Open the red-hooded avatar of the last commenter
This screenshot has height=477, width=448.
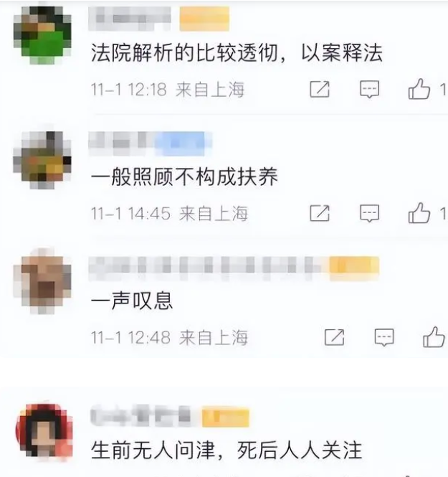[x=44, y=430]
